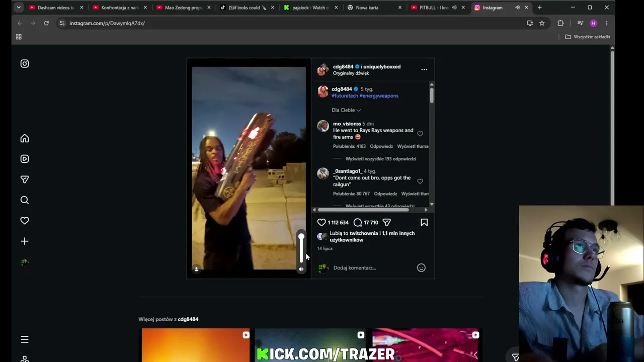Open the post more options ellipsis menu

click(x=424, y=70)
